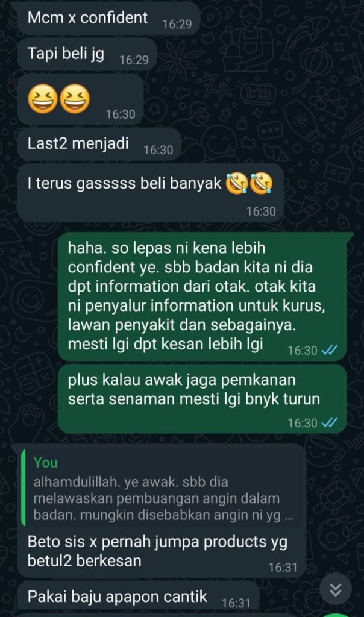Tap the green 'You' label in the quoted reply
This screenshot has height=617, width=364.
click(46, 462)
